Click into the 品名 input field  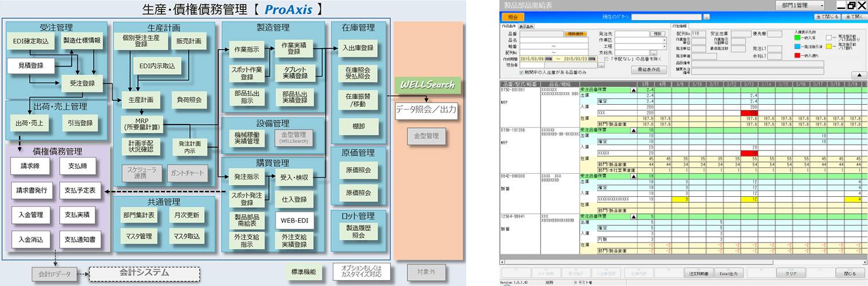554,40
